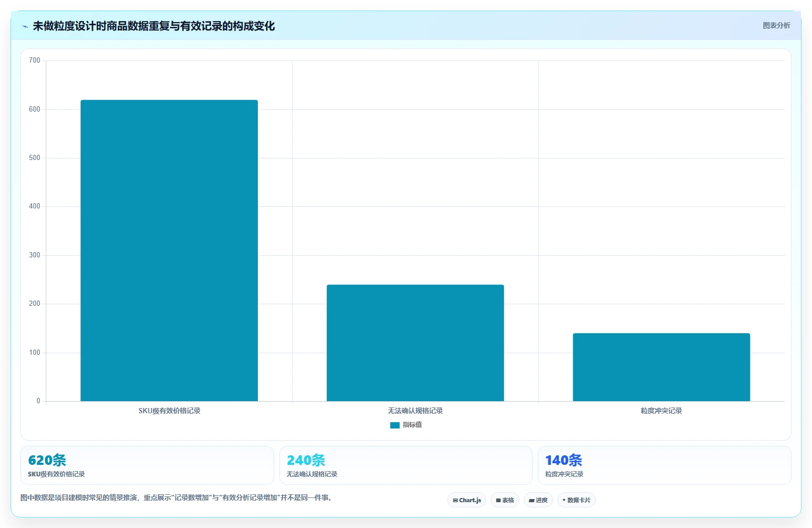Screen dimensions: 812x528
Task: Click y-axis tick label 300
Action: point(35,255)
